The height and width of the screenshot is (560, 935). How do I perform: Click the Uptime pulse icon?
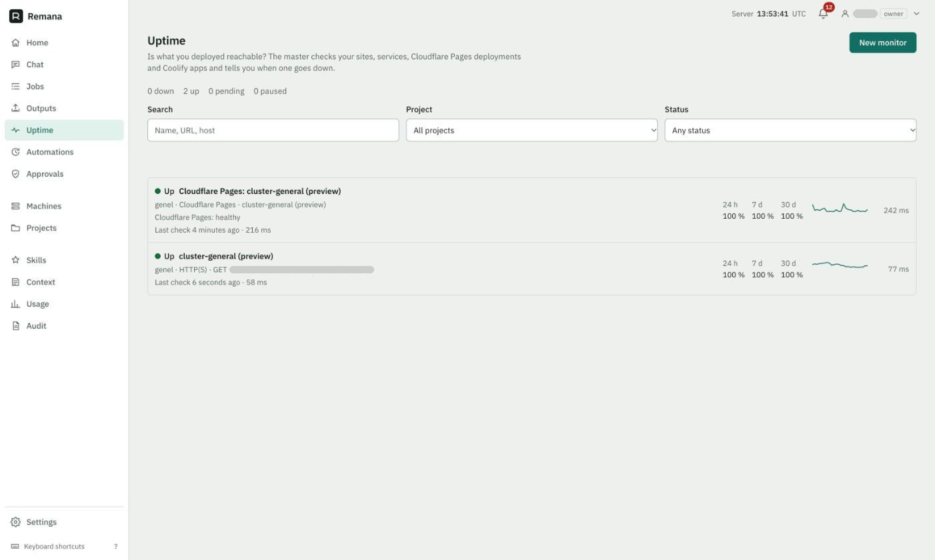click(15, 130)
